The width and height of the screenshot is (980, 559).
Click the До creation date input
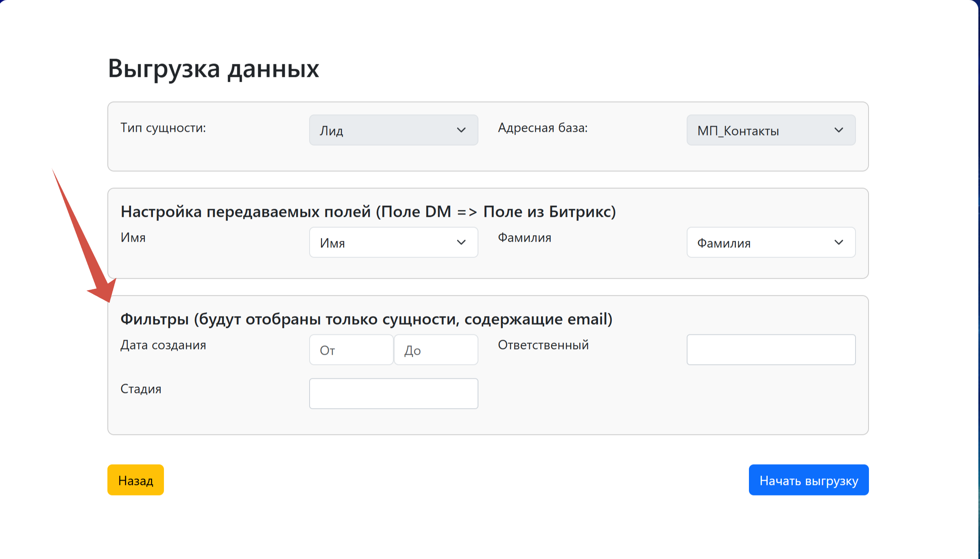[436, 350]
